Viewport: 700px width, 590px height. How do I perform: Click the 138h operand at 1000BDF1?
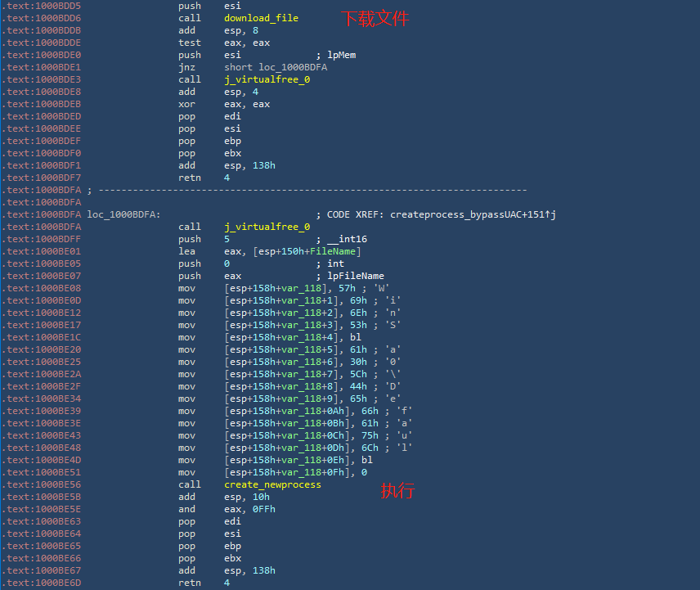264,165
